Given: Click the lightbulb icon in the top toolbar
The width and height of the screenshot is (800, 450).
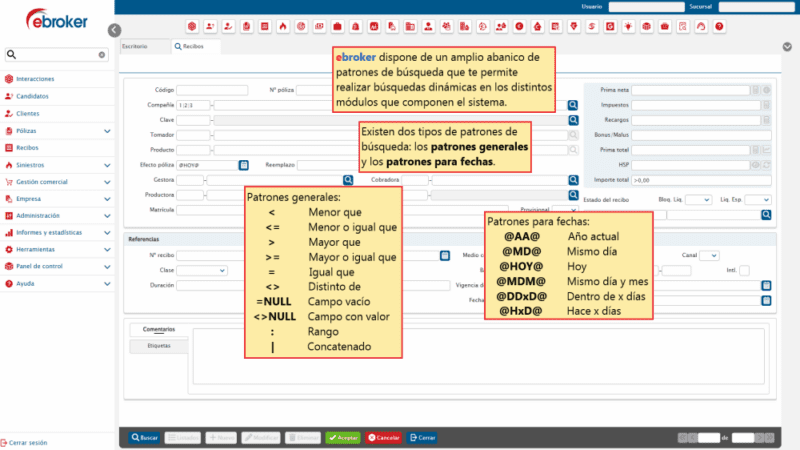Looking at the screenshot, I should (x=628, y=27).
